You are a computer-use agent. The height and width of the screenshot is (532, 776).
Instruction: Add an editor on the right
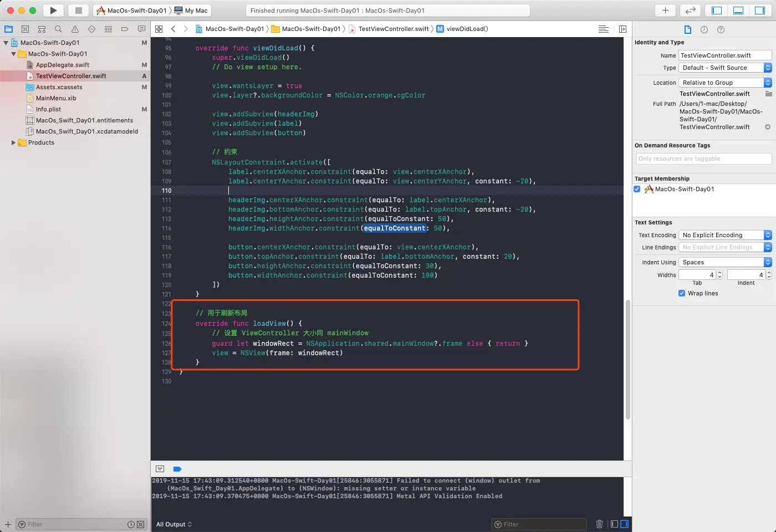pos(622,29)
